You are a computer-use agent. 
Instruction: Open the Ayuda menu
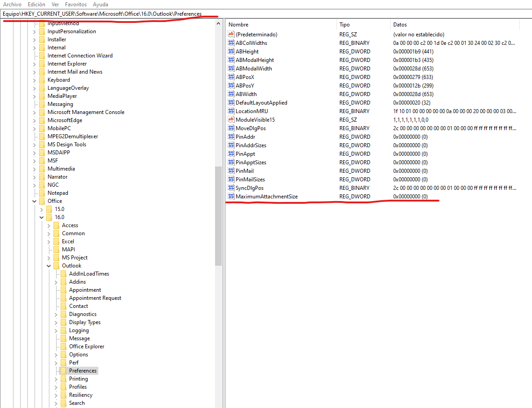(x=101, y=4)
